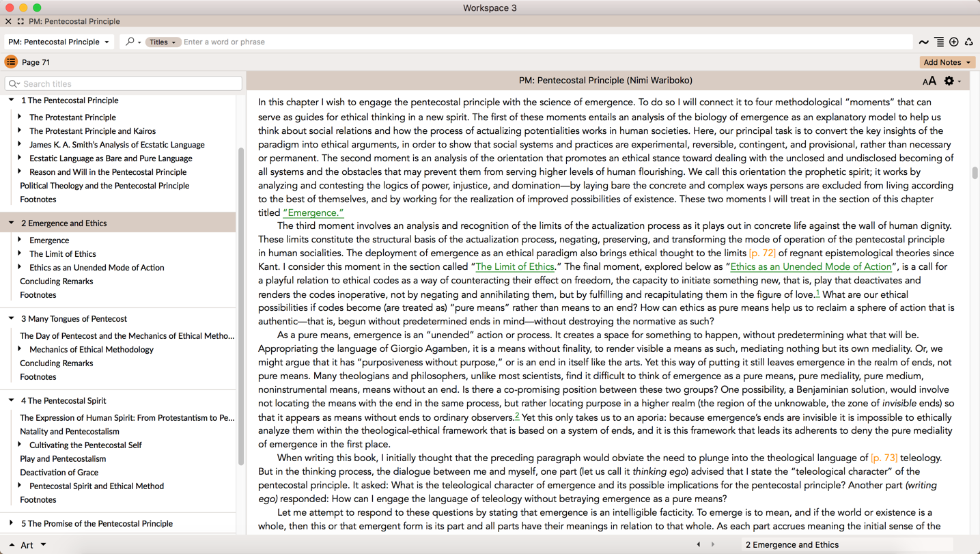Open the Titles search field dropdown

coord(163,42)
